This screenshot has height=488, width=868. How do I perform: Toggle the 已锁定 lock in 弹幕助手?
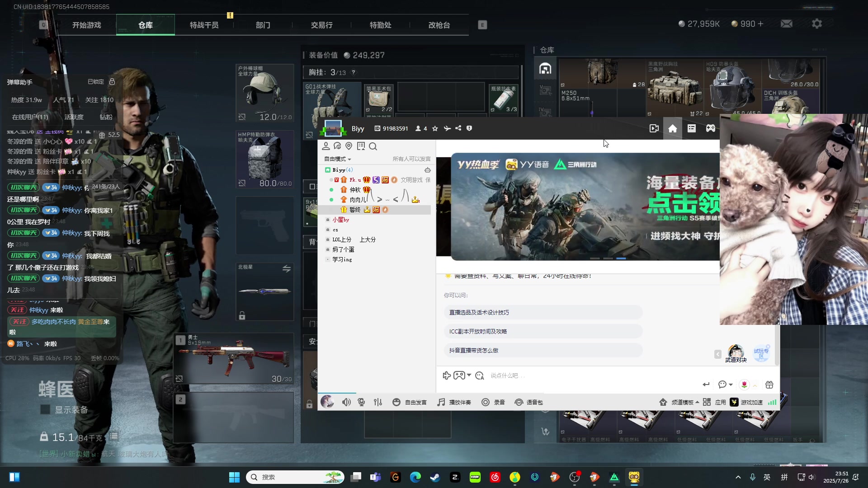pos(112,82)
